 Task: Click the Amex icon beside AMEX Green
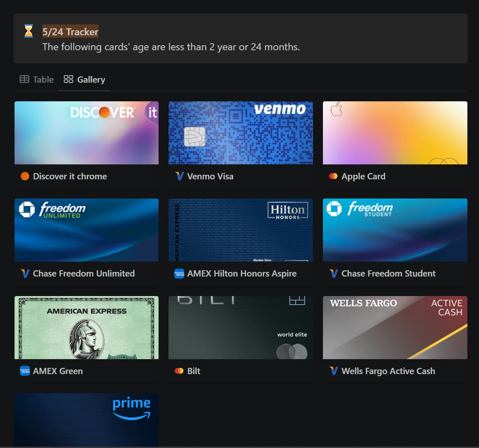pos(25,371)
